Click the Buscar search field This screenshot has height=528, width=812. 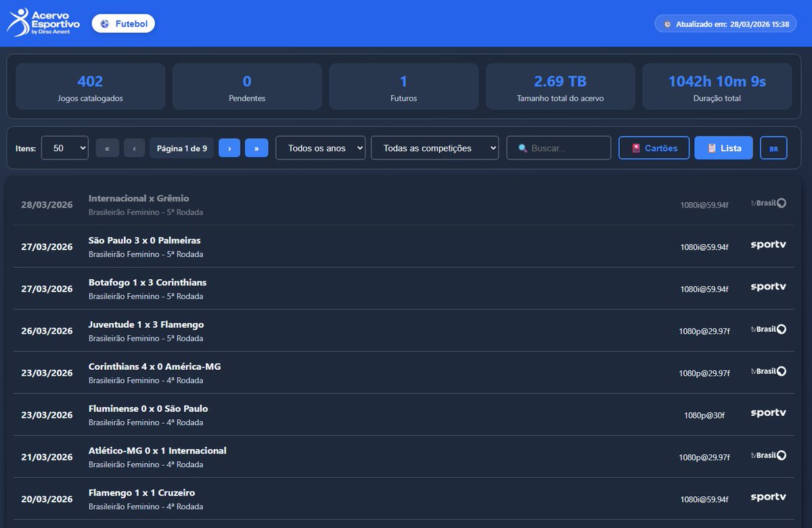(559, 148)
